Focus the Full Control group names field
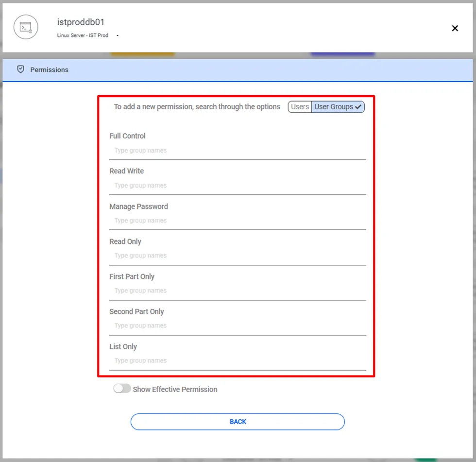This screenshot has width=476, height=462. pyautogui.click(x=238, y=151)
